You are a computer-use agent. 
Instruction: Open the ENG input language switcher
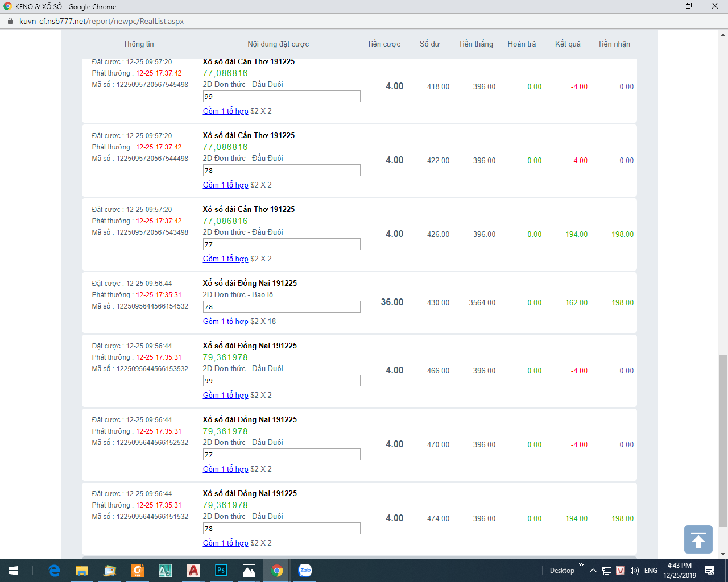click(x=651, y=571)
